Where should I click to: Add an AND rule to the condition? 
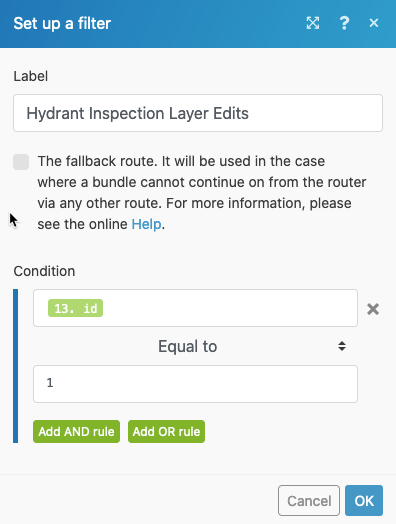[x=76, y=431]
